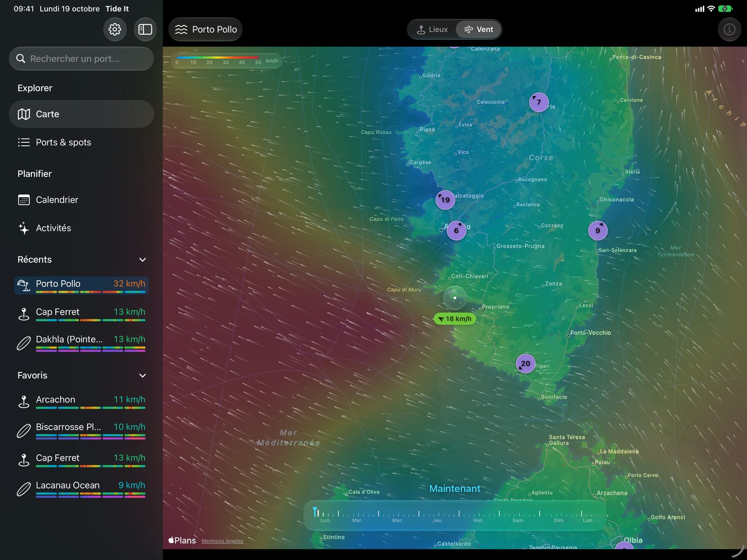Image resolution: width=747 pixels, height=560 pixels.
Task: Open the settings gear icon
Action: point(115,29)
